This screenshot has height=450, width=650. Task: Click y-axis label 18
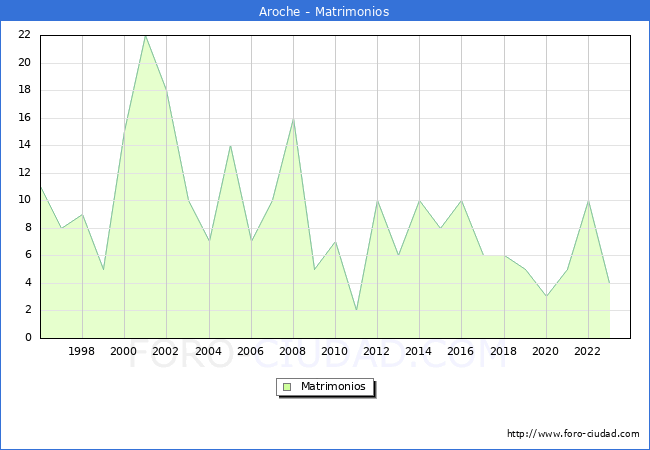point(24,90)
